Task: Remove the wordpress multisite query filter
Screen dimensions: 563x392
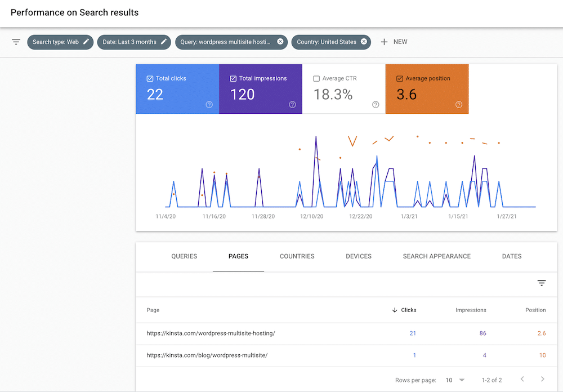Action: coord(280,41)
